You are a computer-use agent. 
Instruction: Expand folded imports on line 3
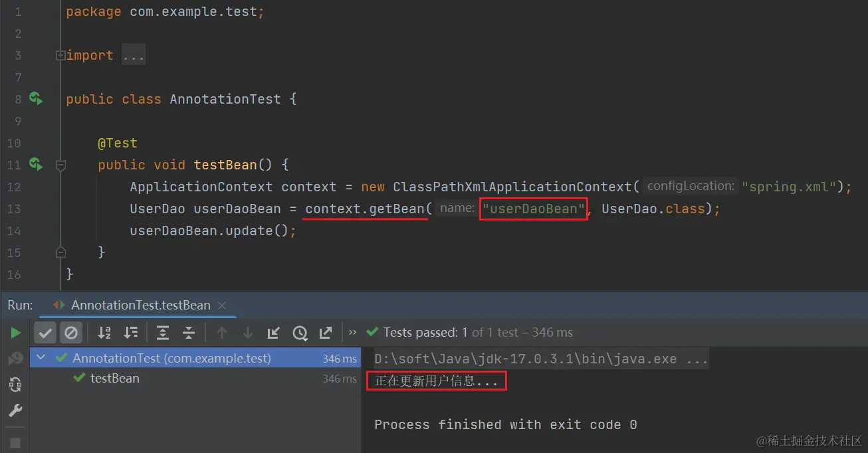pyautogui.click(x=60, y=55)
